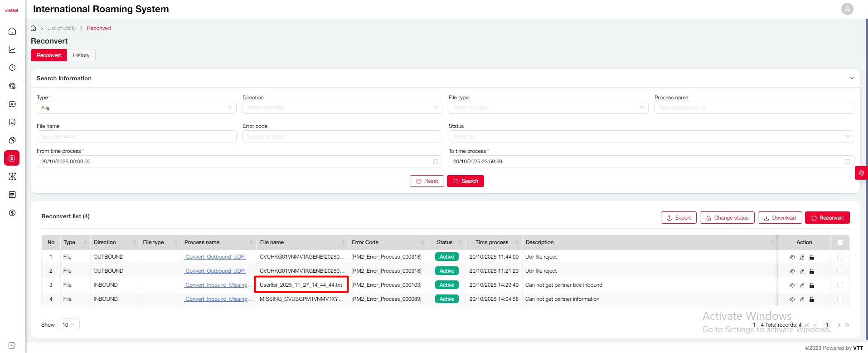868x353 pixels.
Task: Click the home icon in the breadcrumb
Action: pos(33,28)
